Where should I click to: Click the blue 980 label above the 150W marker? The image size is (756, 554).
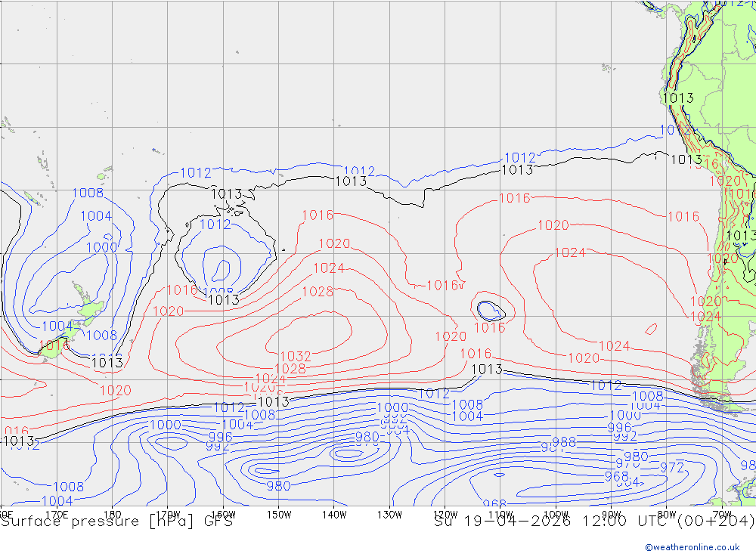pos(279,485)
